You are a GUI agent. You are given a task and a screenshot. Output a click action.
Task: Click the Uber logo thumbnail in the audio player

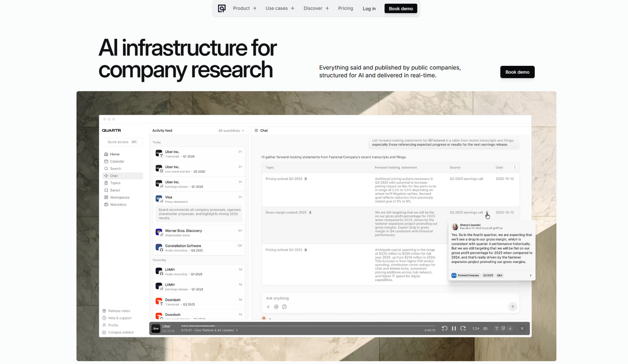tap(156, 328)
